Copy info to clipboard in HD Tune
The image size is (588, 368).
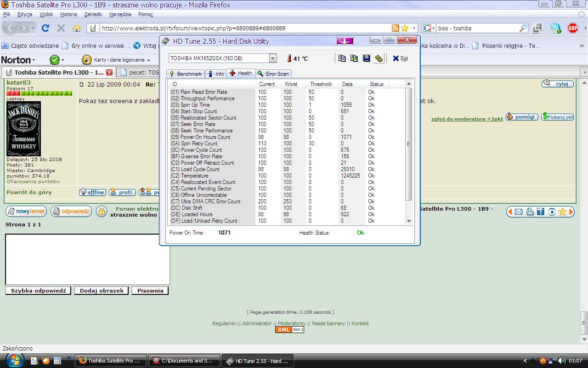tap(342, 58)
